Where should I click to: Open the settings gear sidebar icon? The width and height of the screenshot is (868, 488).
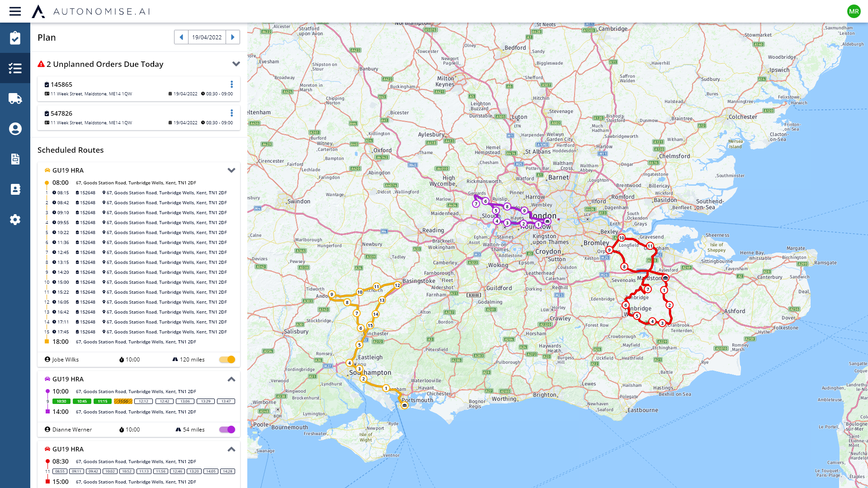(15, 220)
